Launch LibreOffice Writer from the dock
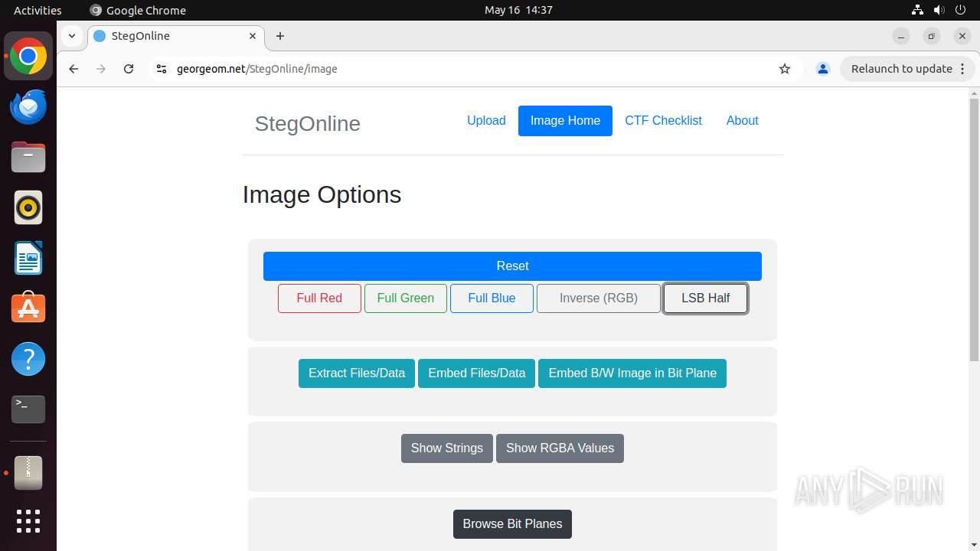 click(28, 259)
